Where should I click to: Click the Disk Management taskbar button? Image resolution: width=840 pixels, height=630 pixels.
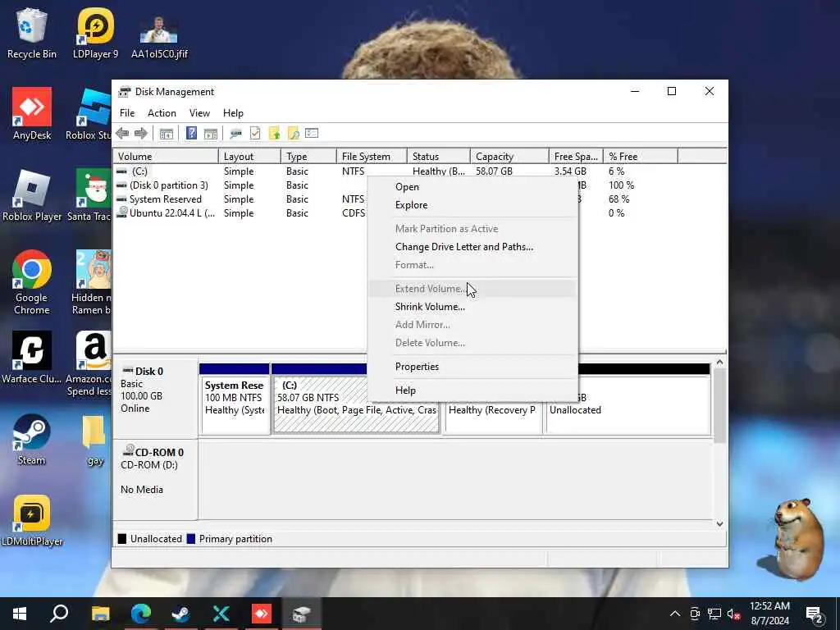302,614
